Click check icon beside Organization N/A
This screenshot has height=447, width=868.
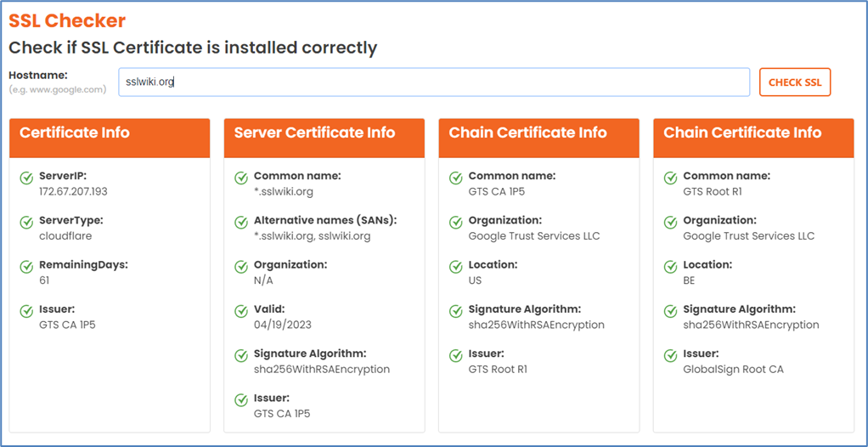point(241,267)
